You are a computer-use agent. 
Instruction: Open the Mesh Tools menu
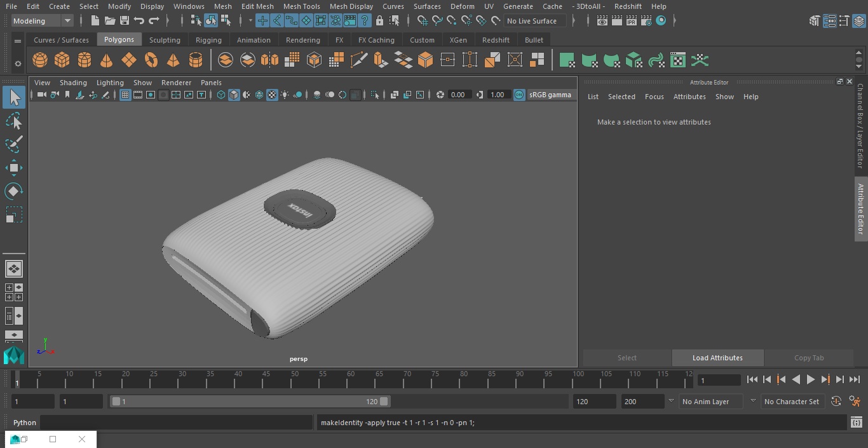tap(301, 6)
